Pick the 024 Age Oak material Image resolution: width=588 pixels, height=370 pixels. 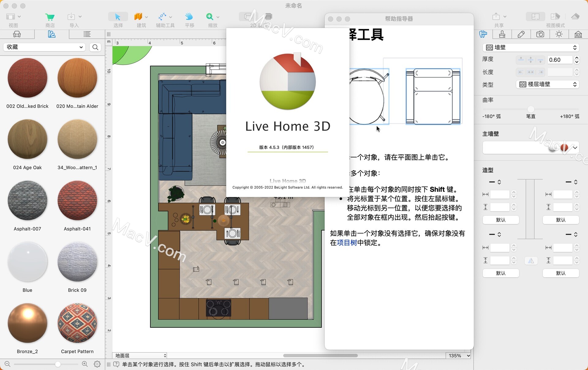click(x=27, y=139)
